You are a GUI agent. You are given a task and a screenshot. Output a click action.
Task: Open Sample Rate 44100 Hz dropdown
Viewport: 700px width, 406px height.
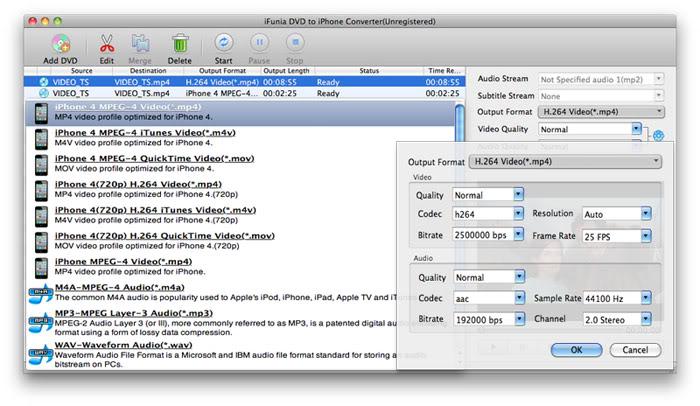coord(617,298)
